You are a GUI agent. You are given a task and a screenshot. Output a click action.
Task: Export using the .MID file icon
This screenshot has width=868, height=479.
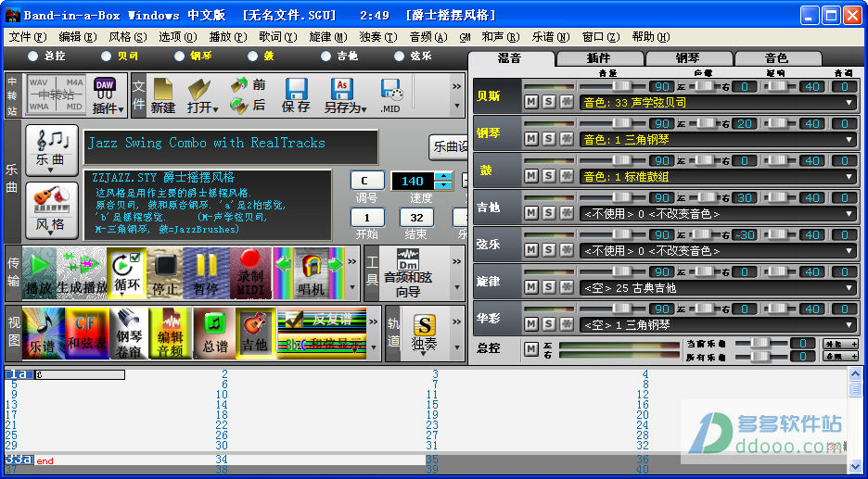[x=390, y=95]
